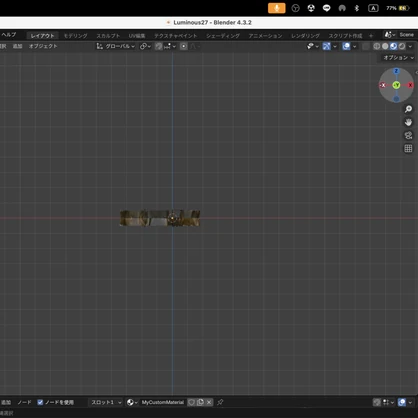The image size is (418, 418).
Task: Open the scene browse dropdown icon
Action: point(390,35)
